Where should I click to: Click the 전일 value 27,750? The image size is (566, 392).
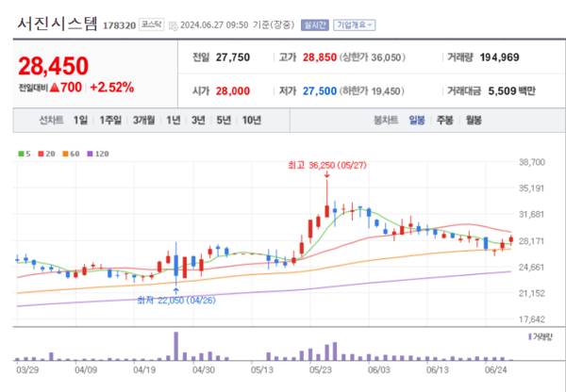pos(233,57)
